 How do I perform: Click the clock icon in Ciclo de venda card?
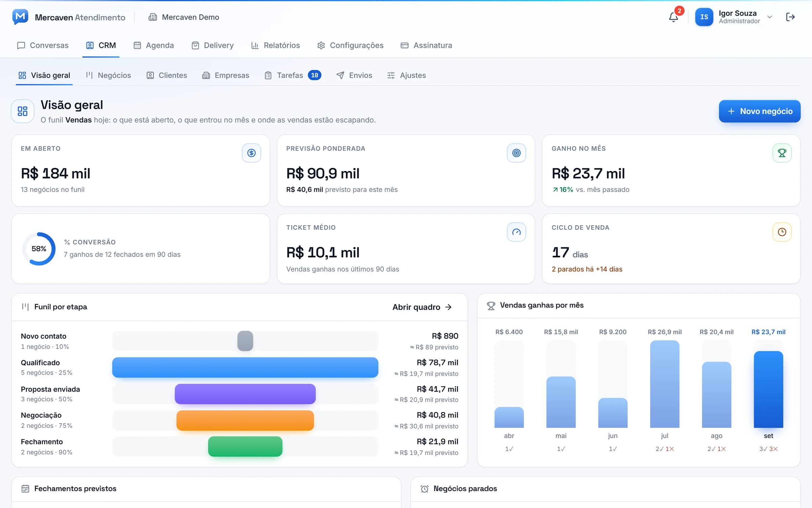[x=782, y=232]
